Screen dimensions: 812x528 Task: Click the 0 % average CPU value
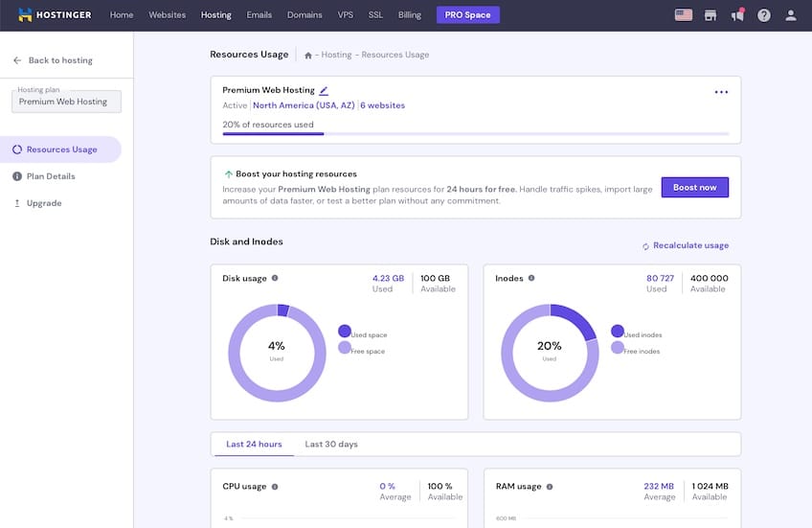[x=388, y=486]
